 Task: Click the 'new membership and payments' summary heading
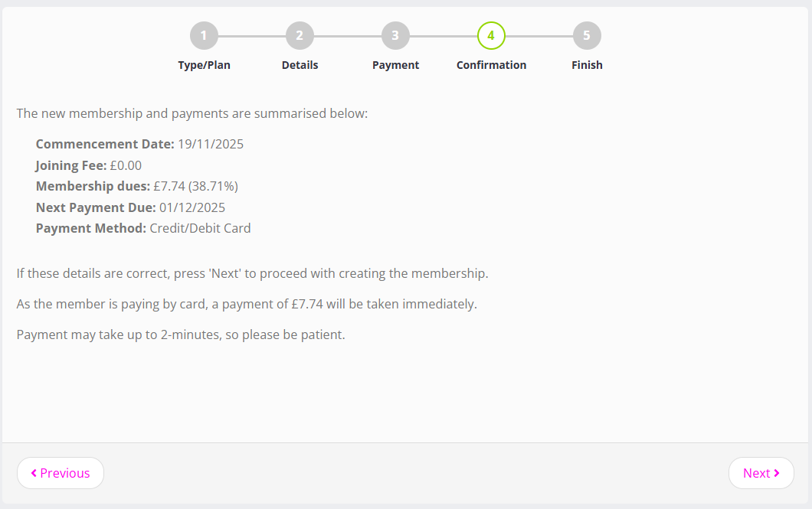tap(192, 114)
